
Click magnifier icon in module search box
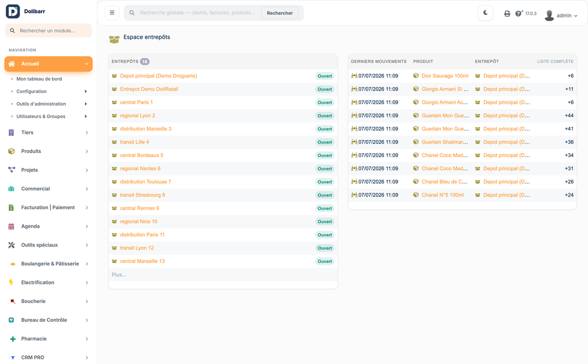pos(12,30)
